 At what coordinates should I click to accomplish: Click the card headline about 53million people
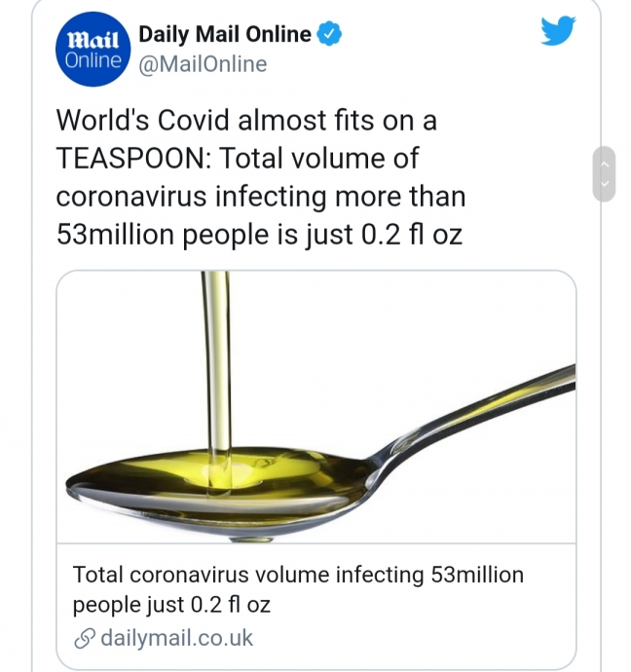click(x=298, y=589)
